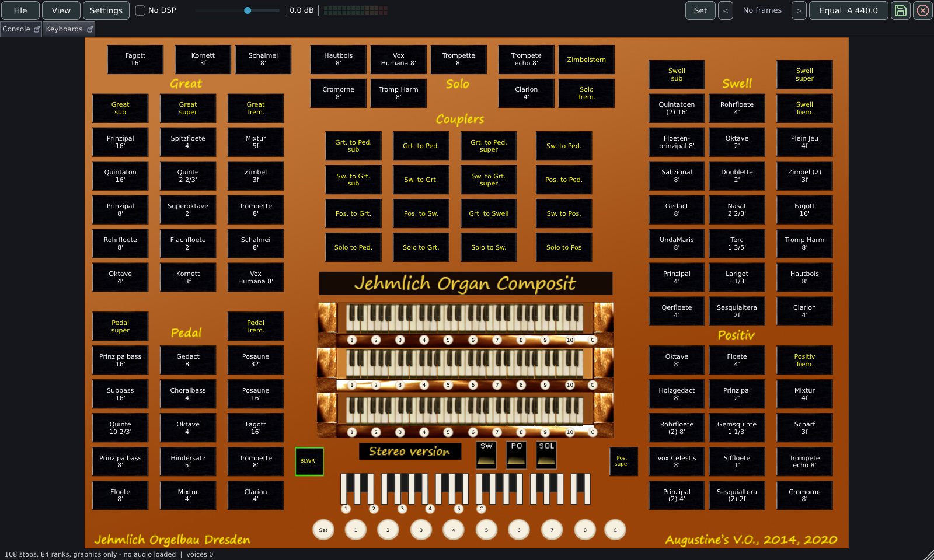934x560 pixels.
Task: Click the PO positiv pedal
Action: point(517,455)
